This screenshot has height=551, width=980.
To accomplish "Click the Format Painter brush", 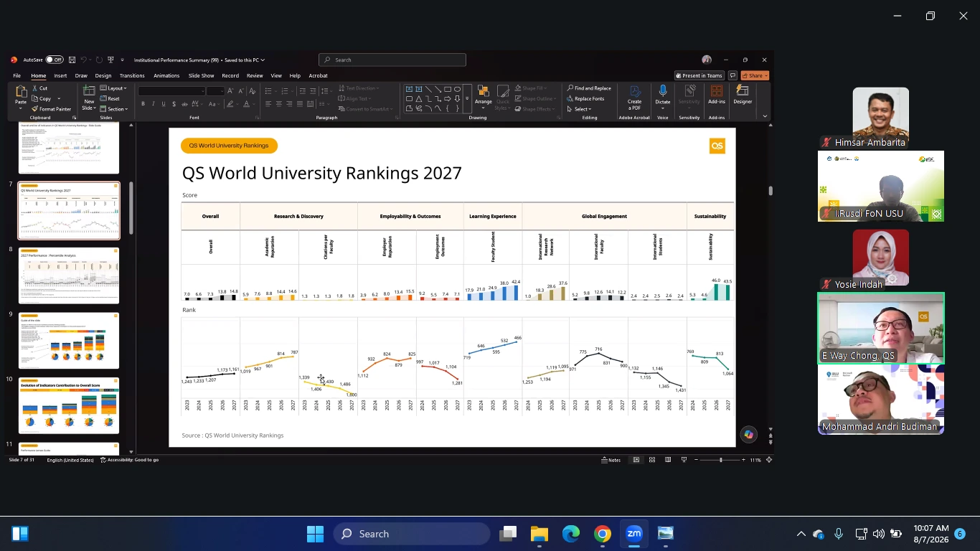I will tap(51, 109).
